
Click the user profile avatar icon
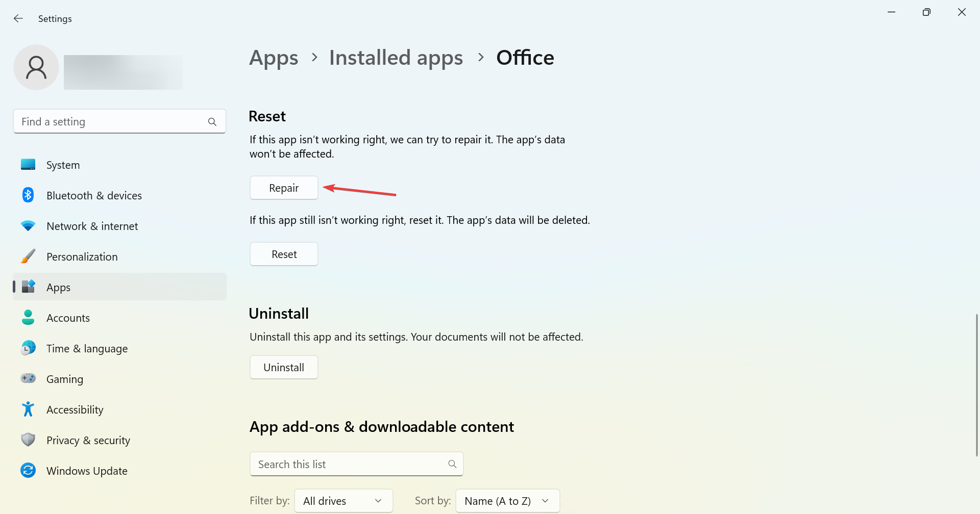pyautogui.click(x=36, y=67)
